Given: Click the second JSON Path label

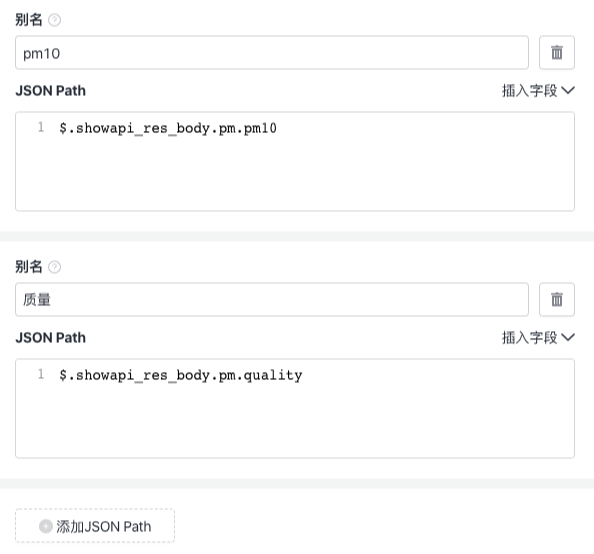Looking at the screenshot, I should (51, 338).
